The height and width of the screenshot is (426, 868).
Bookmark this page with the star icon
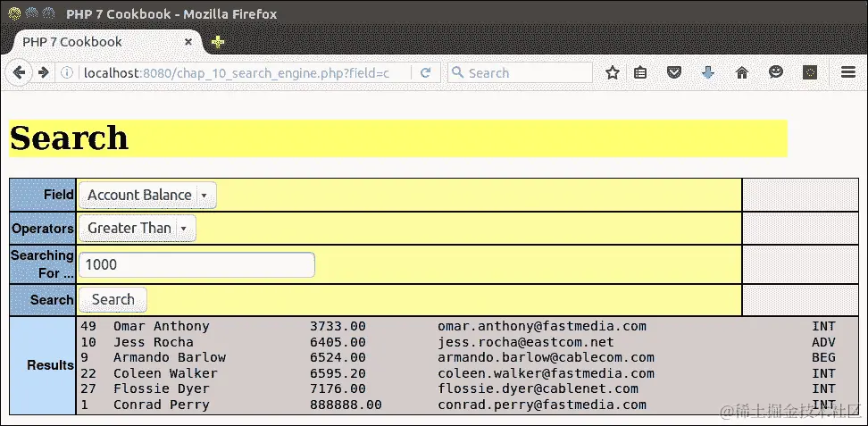(x=613, y=72)
